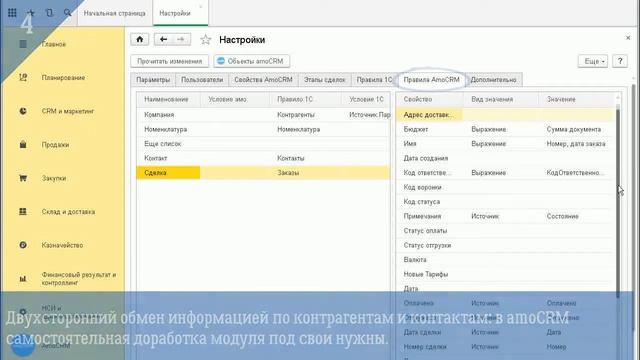
Task: Select the Еще список row
Action: tap(263, 144)
